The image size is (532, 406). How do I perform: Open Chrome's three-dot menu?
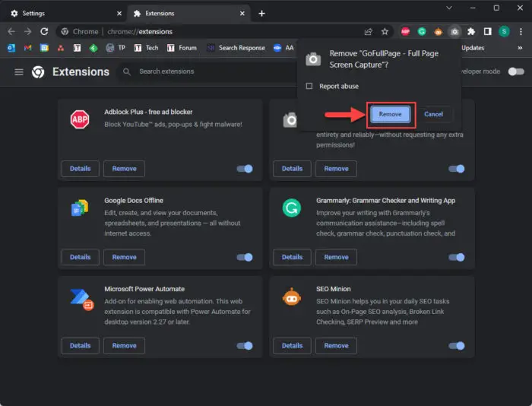[521, 32]
